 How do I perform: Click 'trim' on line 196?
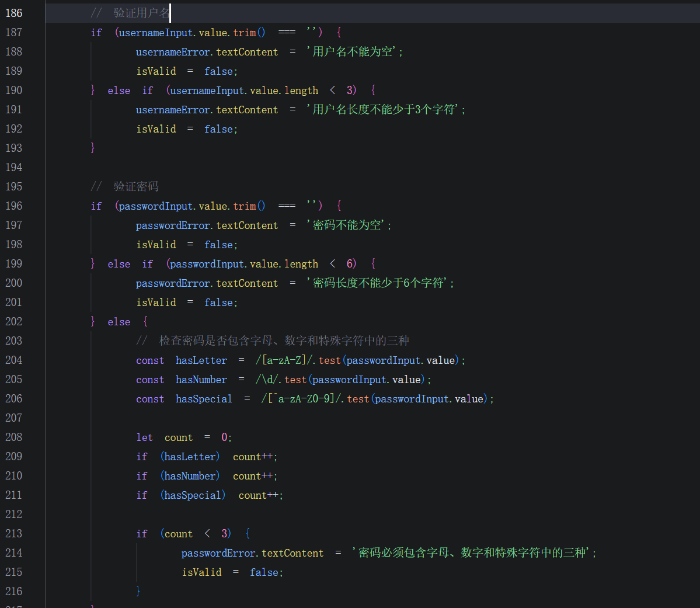[245, 206]
